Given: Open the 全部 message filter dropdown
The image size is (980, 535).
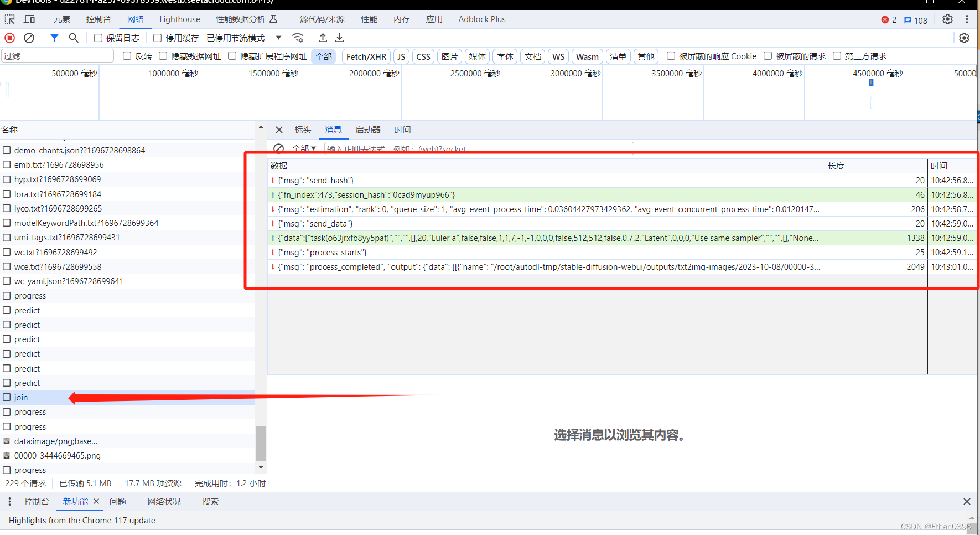Looking at the screenshot, I should [304, 148].
